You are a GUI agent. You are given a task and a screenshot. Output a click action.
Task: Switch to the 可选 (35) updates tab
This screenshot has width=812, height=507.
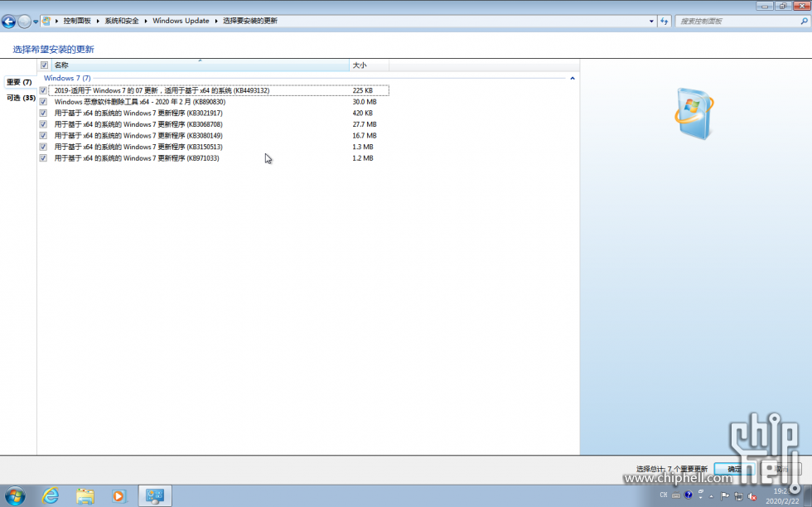click(21, 98)
